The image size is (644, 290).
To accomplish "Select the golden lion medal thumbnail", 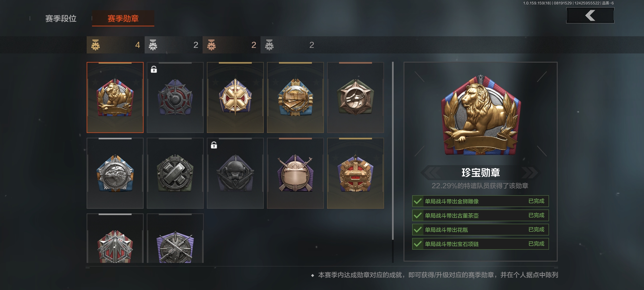I will 115,97.
